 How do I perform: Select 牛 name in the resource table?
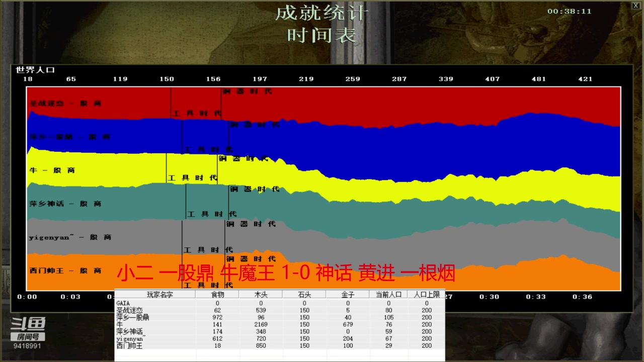click(x=119, y=324)
